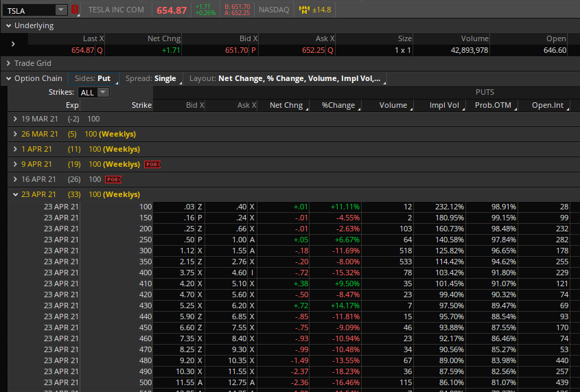Open the Strikes ALL dropdown
Viewport: 580px width, 392px height.
click(93, 93)
